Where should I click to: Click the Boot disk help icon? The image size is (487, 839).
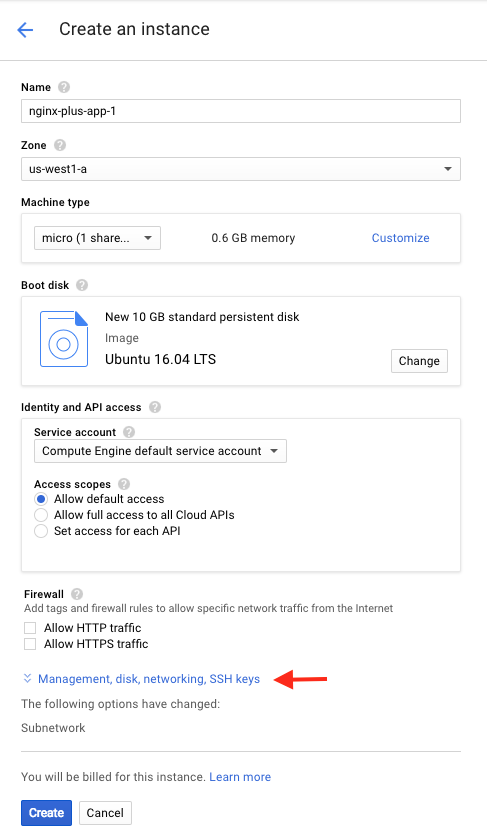tap(82, 285)
